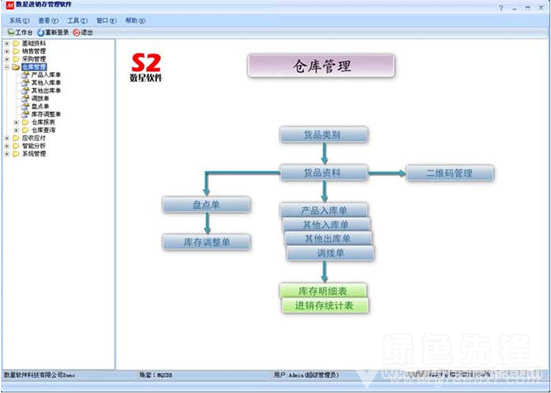Image resolution: width=551 pixels, height=393 pixels.
Task: Click the 库存调整单 document icon in tree
Action: pyautogui.click(x=25, y=114)
